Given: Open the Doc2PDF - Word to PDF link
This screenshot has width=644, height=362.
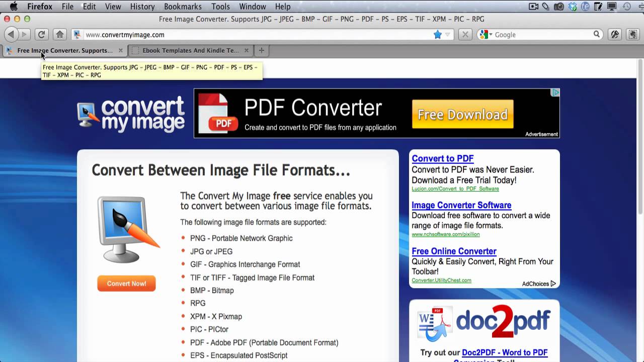Looking at the screenshot, I should click(x=505, y=352).
